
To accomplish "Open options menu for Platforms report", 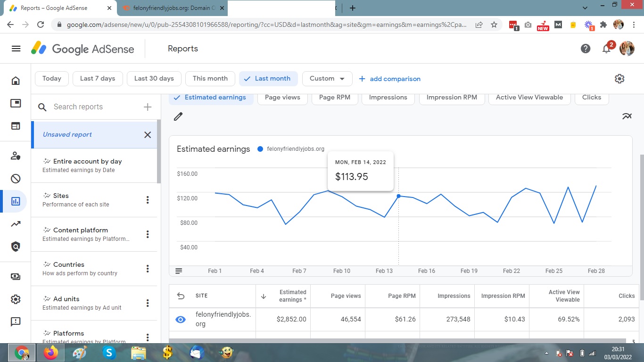I will (x=148, y=337).
